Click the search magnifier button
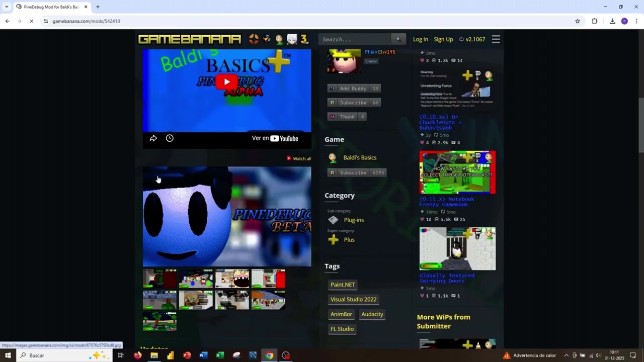This screenshot has height=362, width=644. 398,39
